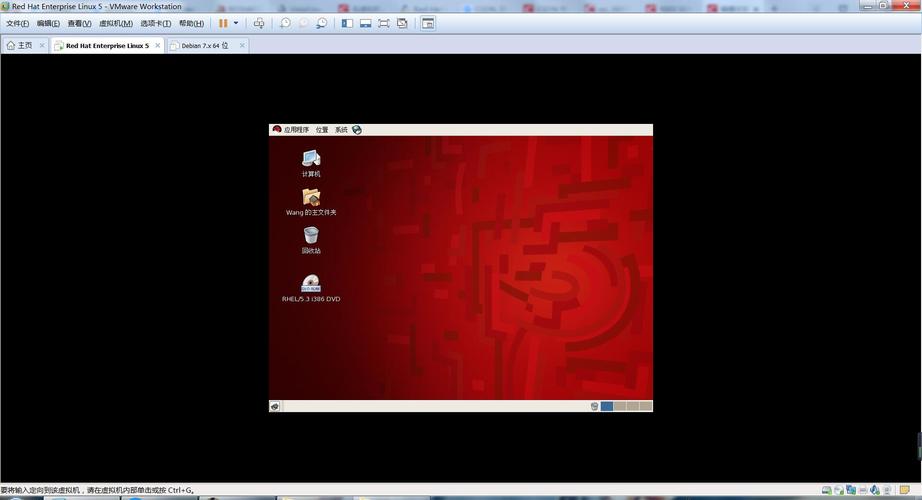This screenshot has height=500, width=922.
Task: Click the send Ctrl+Alt+Del toolbar icon
Action: pyautogui.click(x=259, y=24)
